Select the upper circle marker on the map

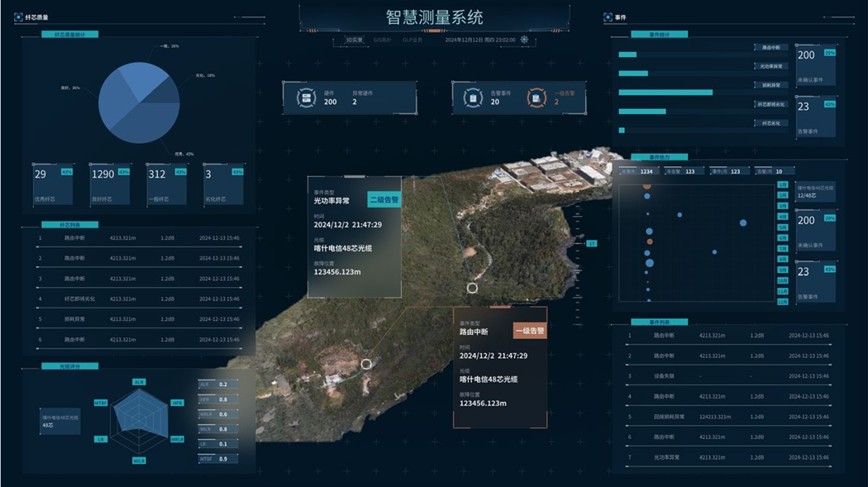(472, 288)
